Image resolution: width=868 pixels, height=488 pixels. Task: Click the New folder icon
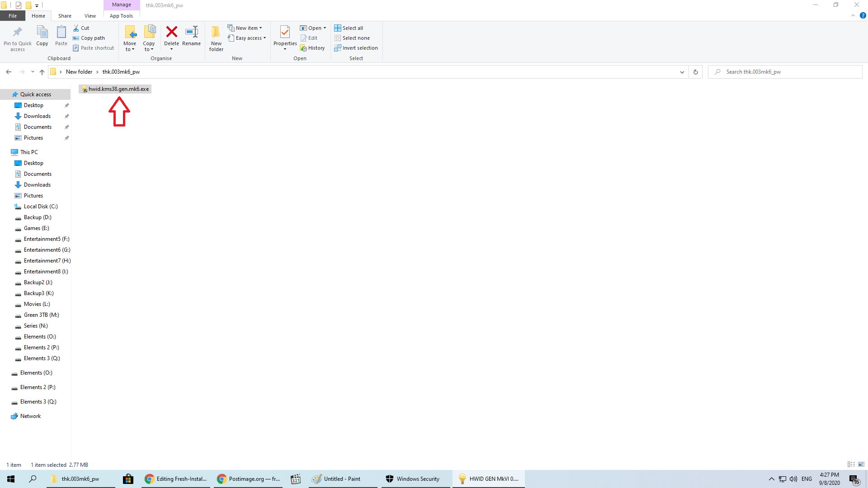pyautogui.click(x=216, y=32)
